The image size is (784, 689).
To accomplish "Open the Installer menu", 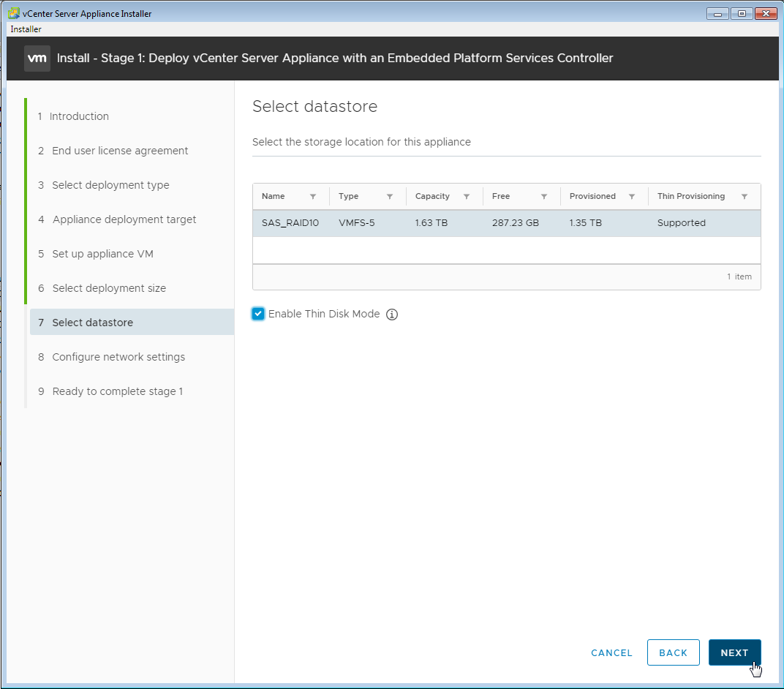I will 26,29.
